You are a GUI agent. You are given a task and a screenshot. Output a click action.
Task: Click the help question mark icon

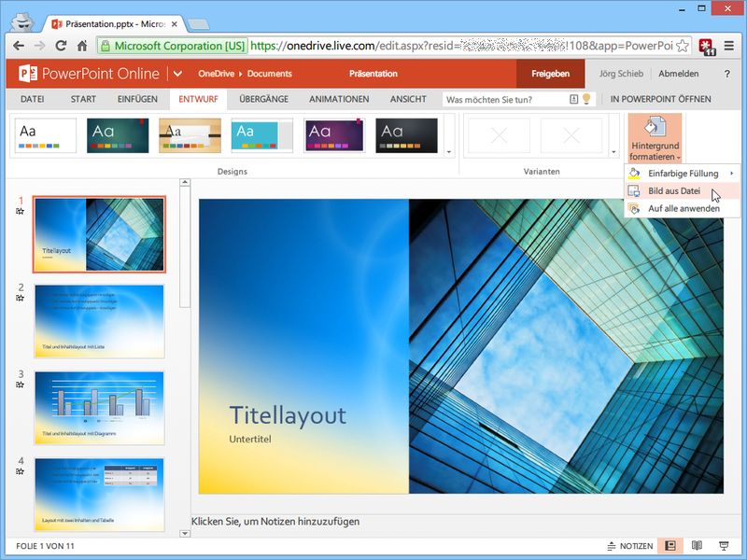click(726, 74)
